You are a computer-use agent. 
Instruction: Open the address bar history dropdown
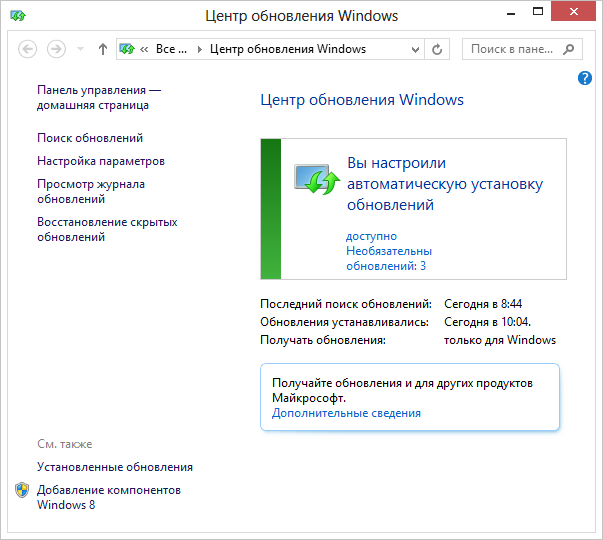415,49
